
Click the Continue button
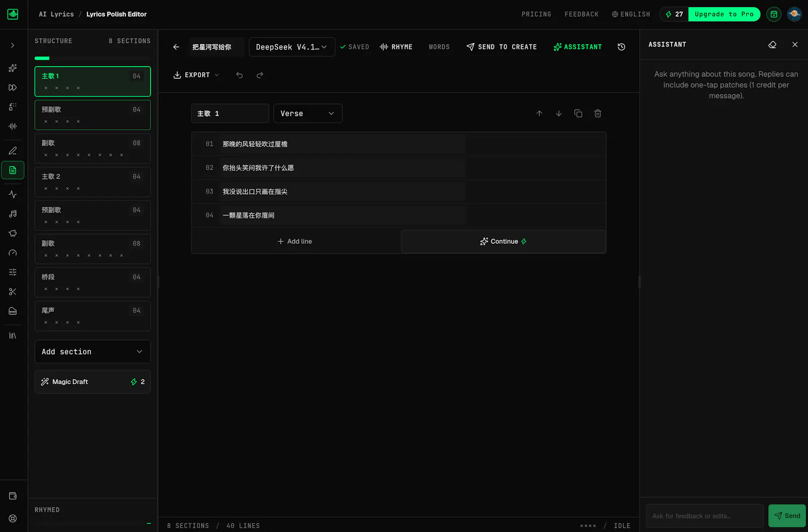coord(503,242)
